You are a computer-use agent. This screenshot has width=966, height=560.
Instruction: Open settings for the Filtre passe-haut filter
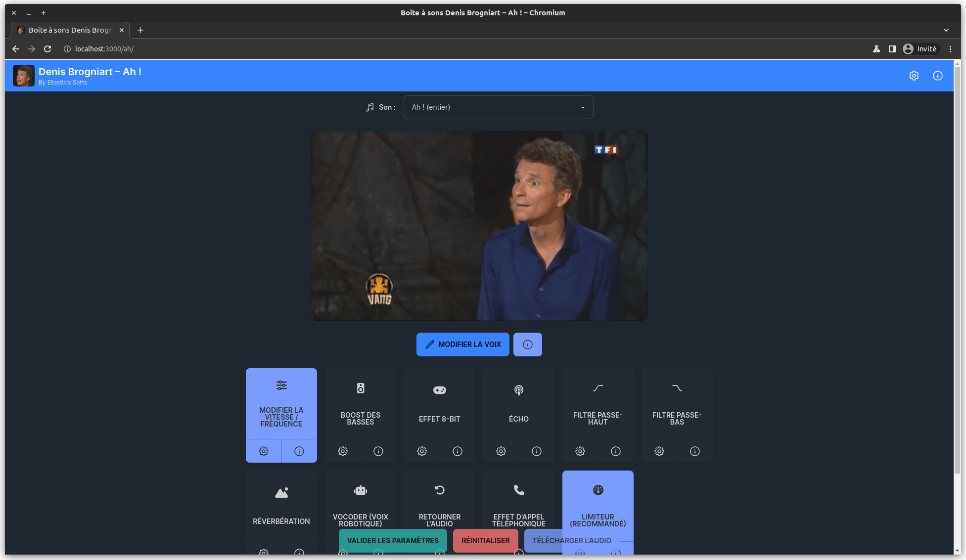(580, 451)
